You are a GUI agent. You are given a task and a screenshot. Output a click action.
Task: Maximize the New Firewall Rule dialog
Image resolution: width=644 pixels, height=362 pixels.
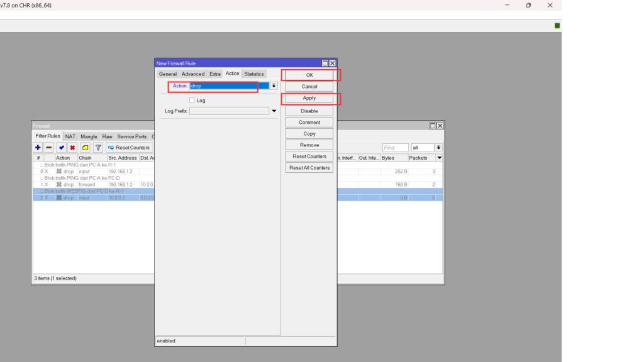click(325, 63)
